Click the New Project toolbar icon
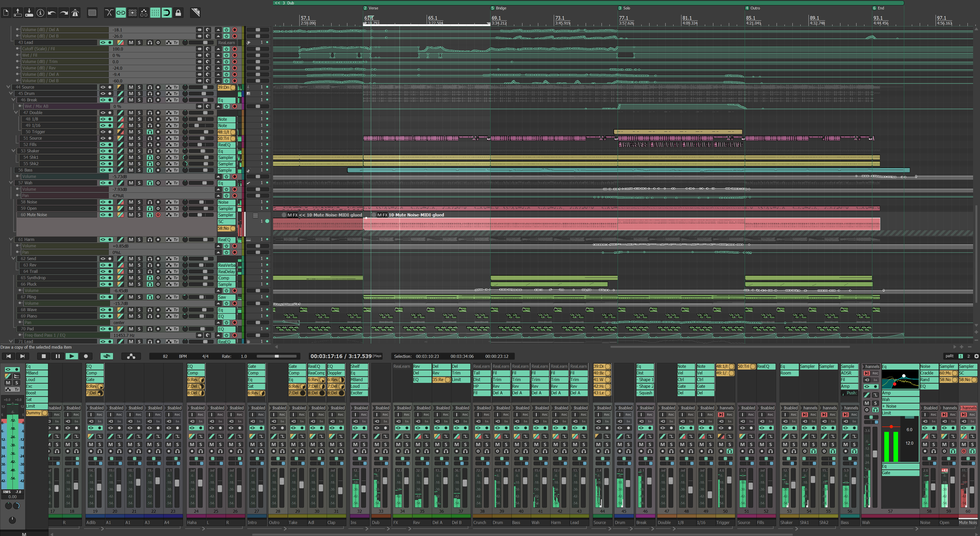The height and width of the screenshot is (536, 980). [6, 13]
